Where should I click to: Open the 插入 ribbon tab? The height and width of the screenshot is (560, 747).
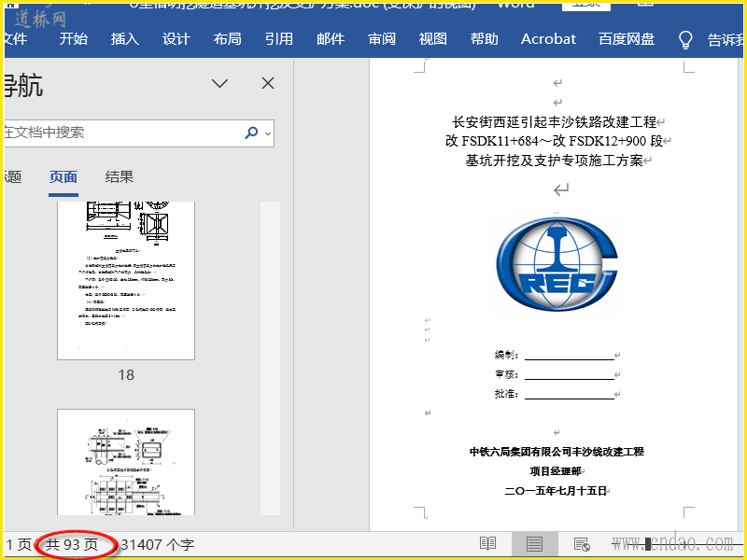pyautogui.click(x=125, y=38)
